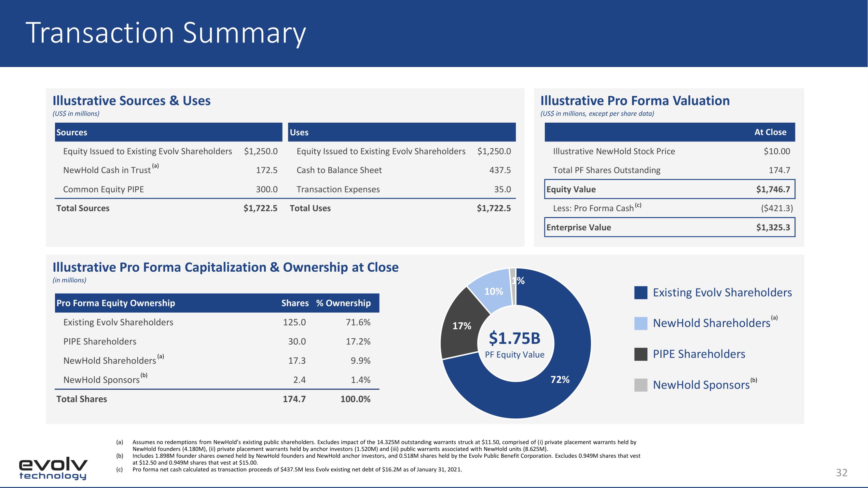This screenshot has width=868, height=488.
Task: Click the 17.3 NewHold shares value
Action: [297, 360]
